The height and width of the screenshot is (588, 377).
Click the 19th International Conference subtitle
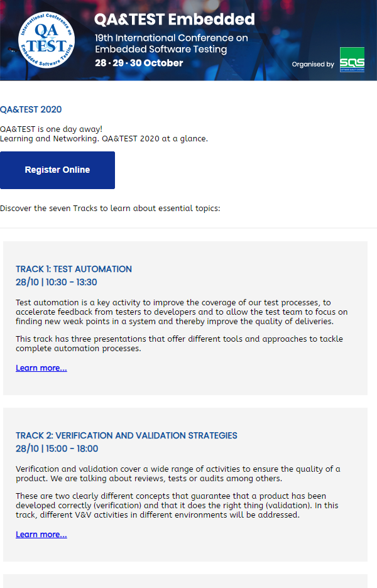point(172,43)
